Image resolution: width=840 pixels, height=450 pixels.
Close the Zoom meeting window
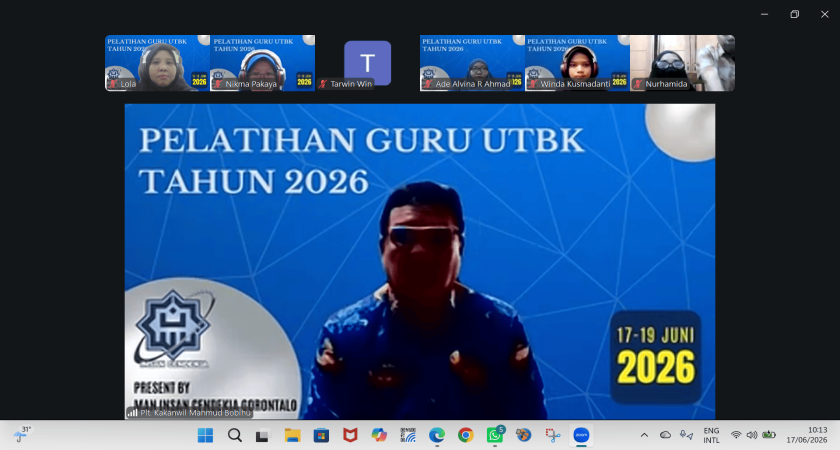[x=824, y=14]
